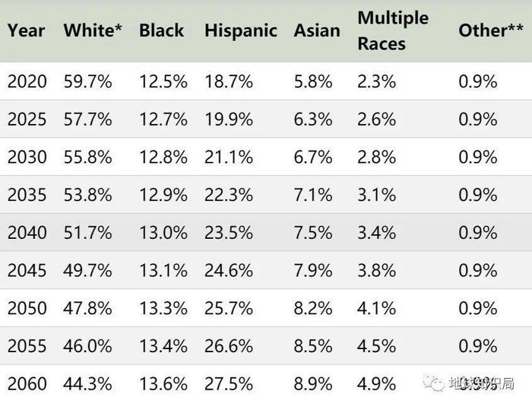Select the Hispanic column header
Screen dimensions: 532x407
(239, 30)
